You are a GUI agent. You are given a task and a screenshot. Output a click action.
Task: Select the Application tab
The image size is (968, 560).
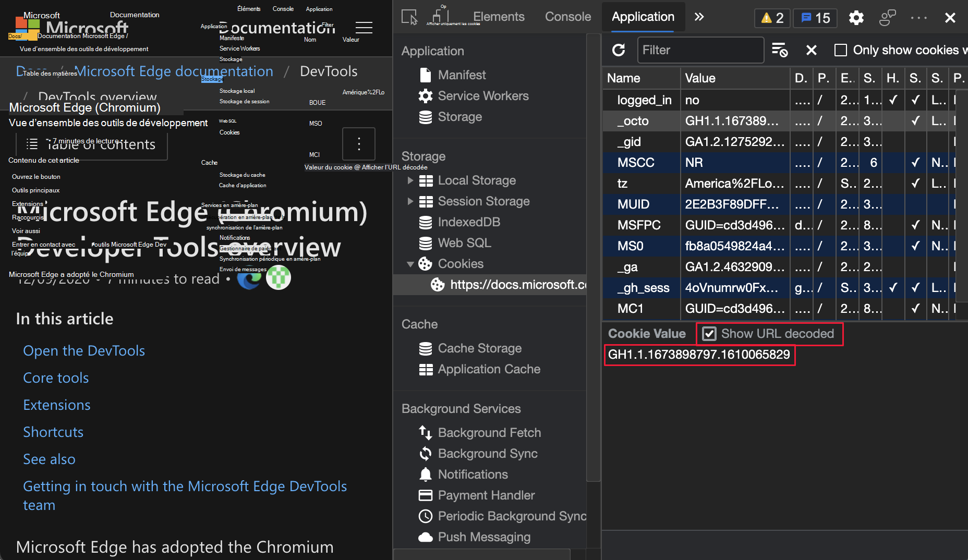click(x=643, y=17)
